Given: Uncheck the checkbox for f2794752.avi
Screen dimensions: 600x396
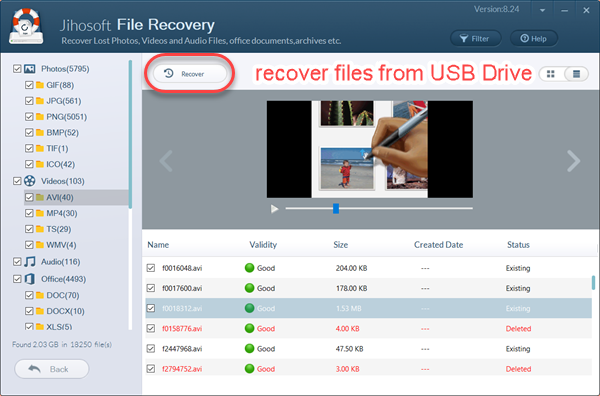Looking at the screenshot, I should pos(151,369).
